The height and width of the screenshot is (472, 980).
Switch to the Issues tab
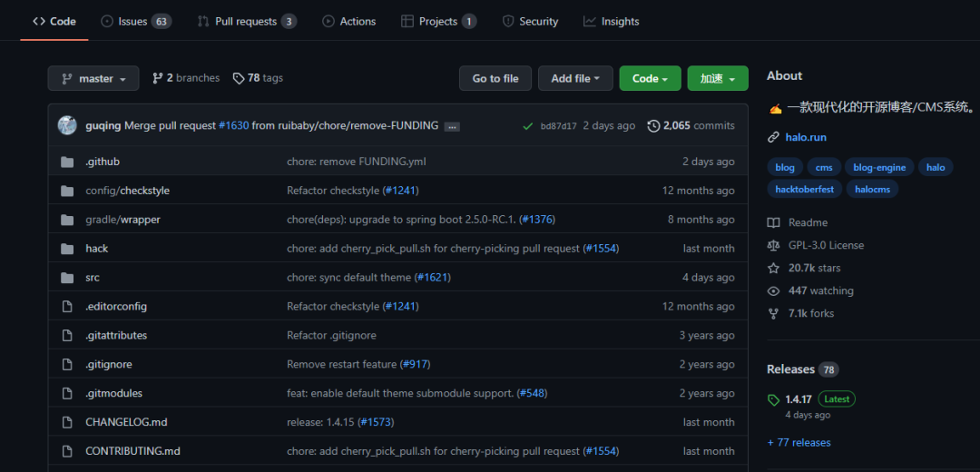[x=135, y=21]
